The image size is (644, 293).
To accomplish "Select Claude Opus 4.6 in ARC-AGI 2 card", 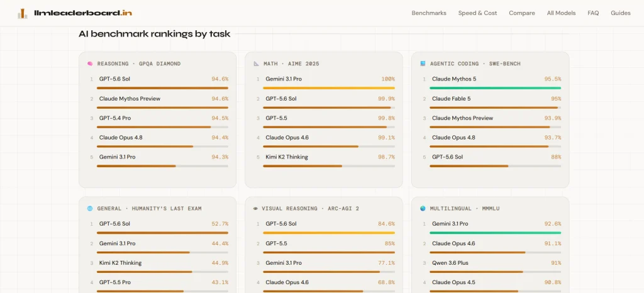I will pos(287,282).
